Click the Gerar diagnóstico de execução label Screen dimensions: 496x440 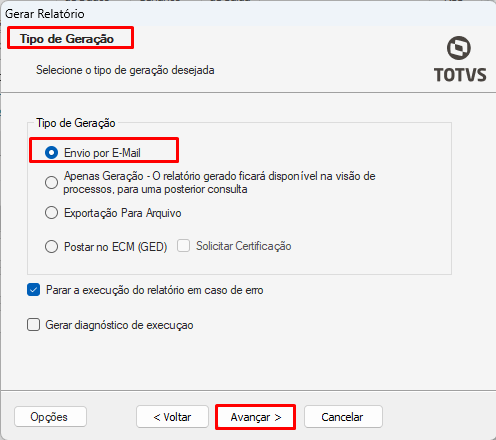coord(119,325)
